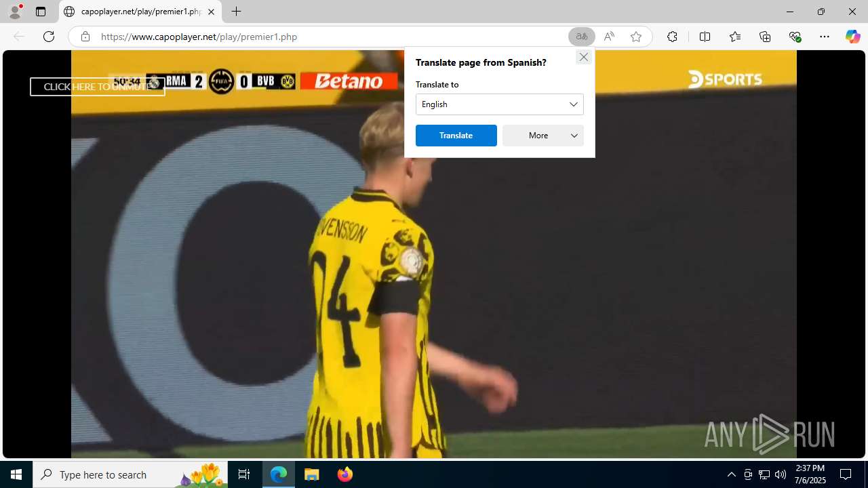Select the capoplayer.net premier1.php tab
Image resolution: width=868 pixels, height=488 pixels.
click(x=140, y=12)
